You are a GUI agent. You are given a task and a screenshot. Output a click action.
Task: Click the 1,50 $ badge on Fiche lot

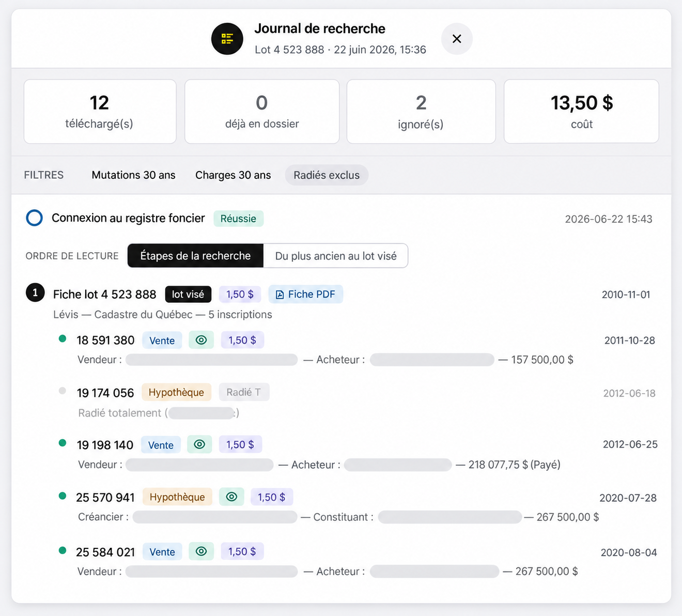point(240,294)
